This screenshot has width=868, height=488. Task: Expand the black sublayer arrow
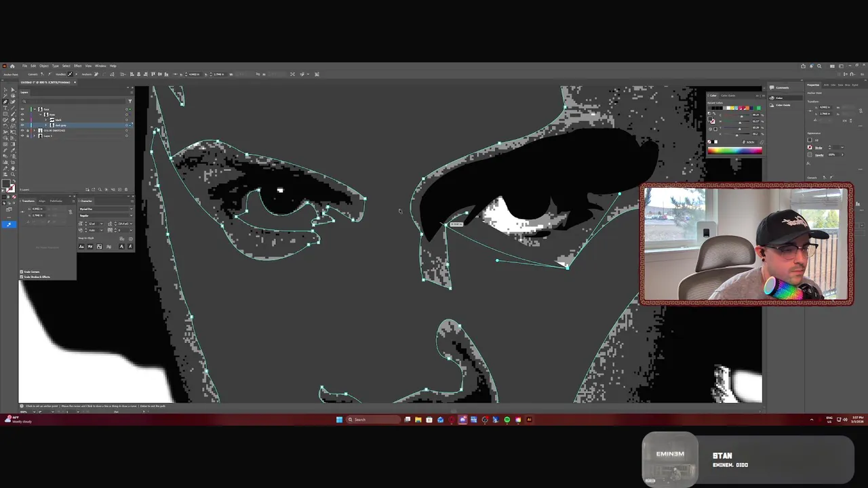(x=45, y=120)
